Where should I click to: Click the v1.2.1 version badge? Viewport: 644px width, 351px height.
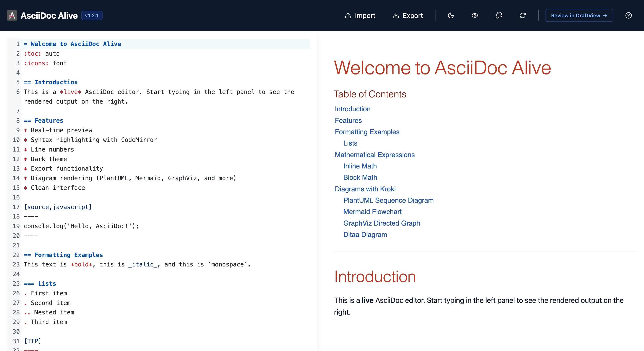click(x=92, y=15)
